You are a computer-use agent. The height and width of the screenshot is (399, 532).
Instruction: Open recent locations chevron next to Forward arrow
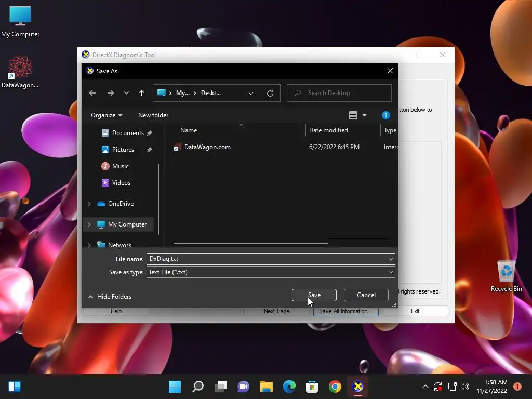click(x=126, y=93)
